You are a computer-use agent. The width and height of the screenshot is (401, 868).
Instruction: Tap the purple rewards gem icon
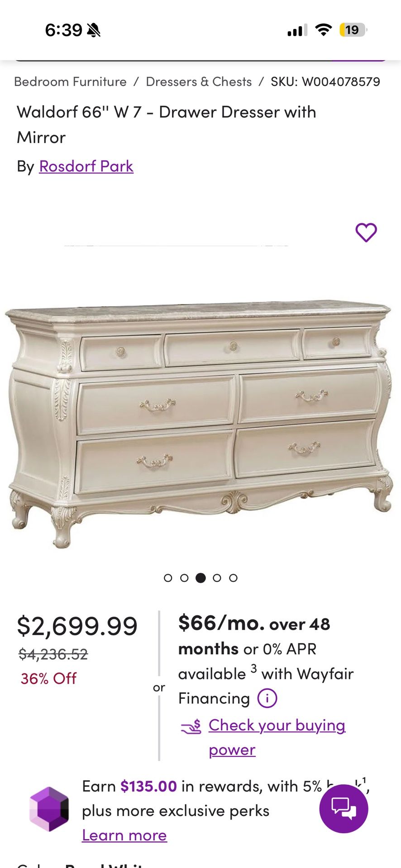(49, 809)
